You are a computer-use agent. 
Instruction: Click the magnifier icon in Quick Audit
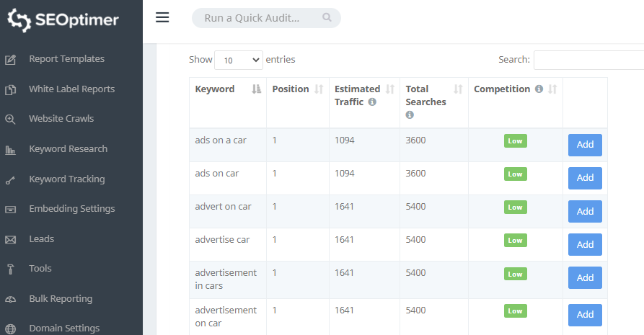point(327,18)
